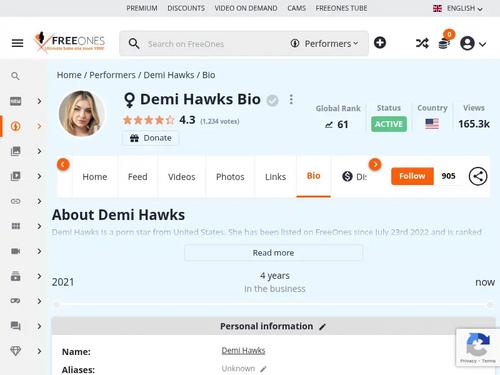
Task: Expand the links sidebar section chevron
Action: coord(39,201)
